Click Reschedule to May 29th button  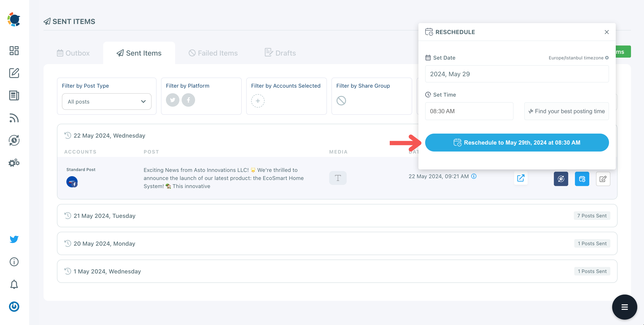pyautogui.click(x=517, y=142)
